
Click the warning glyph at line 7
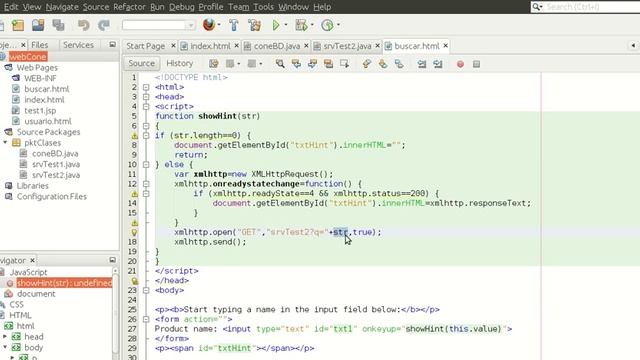click(x=135, y=136)
